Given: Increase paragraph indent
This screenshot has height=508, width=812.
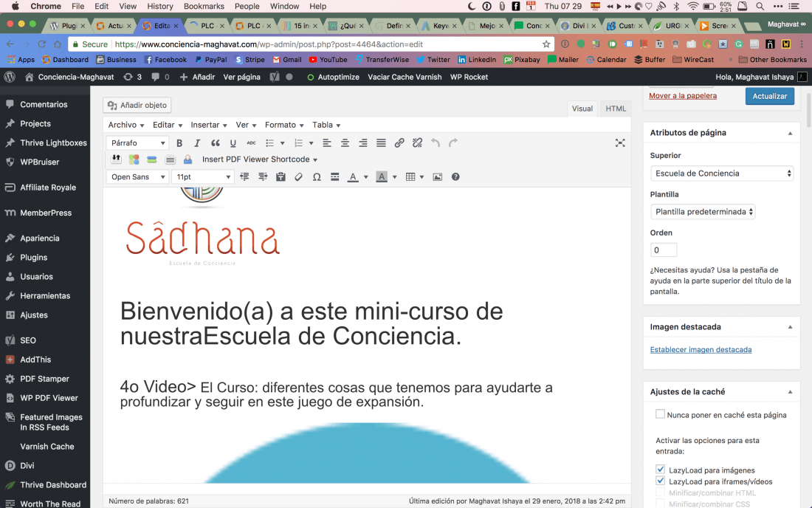Looking at the screenshot, I should coord(263,177).
